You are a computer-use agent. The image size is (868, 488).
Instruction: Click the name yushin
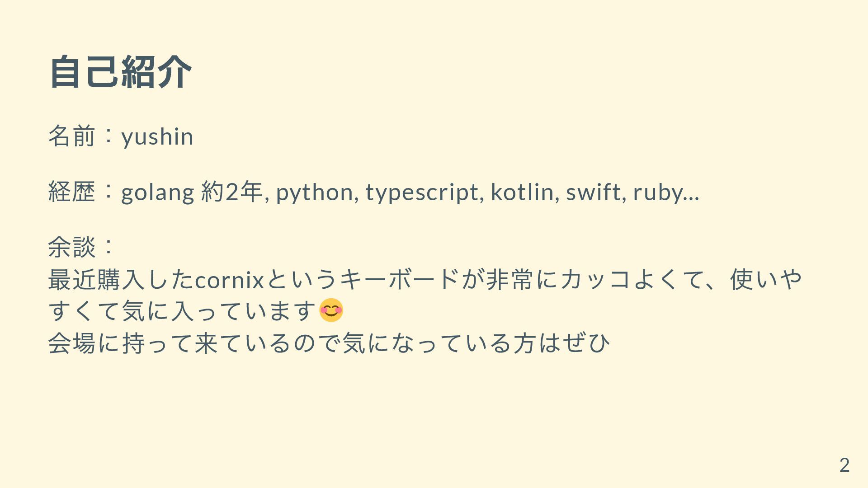click(157, 136)
